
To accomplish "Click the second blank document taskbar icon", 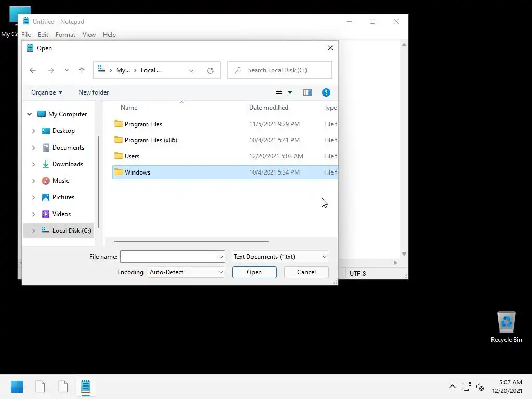I will 63,387.
